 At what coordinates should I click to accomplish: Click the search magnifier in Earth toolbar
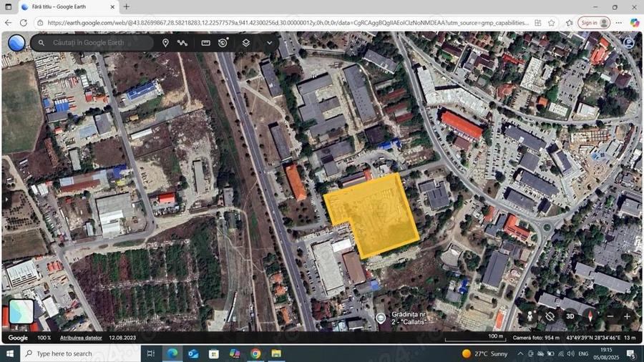(41, 43)
